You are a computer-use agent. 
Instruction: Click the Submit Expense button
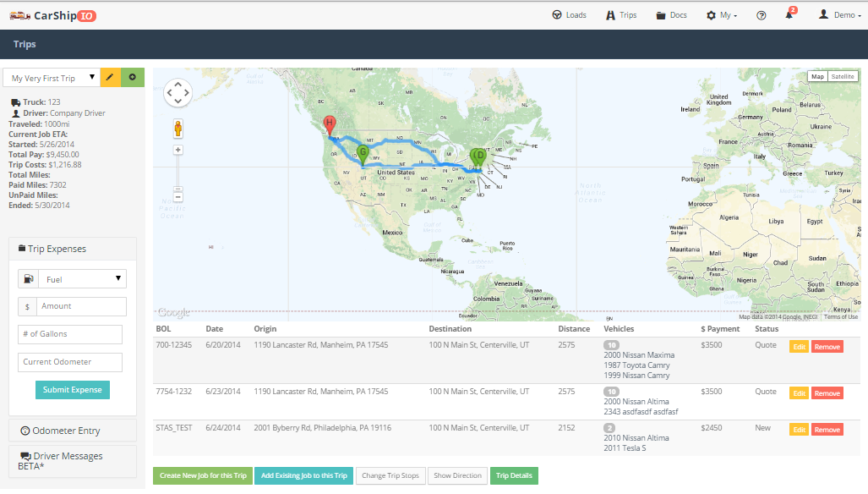click(73, 390)
